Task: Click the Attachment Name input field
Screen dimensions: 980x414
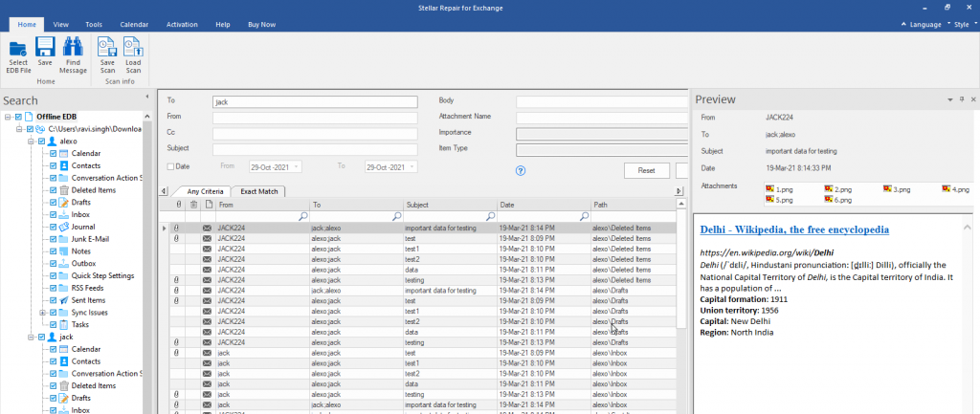Action: point(601,117)
